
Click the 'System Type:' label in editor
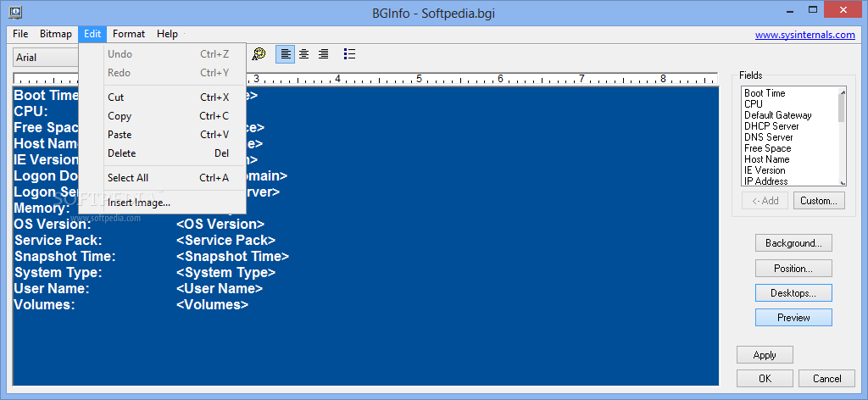58,272
